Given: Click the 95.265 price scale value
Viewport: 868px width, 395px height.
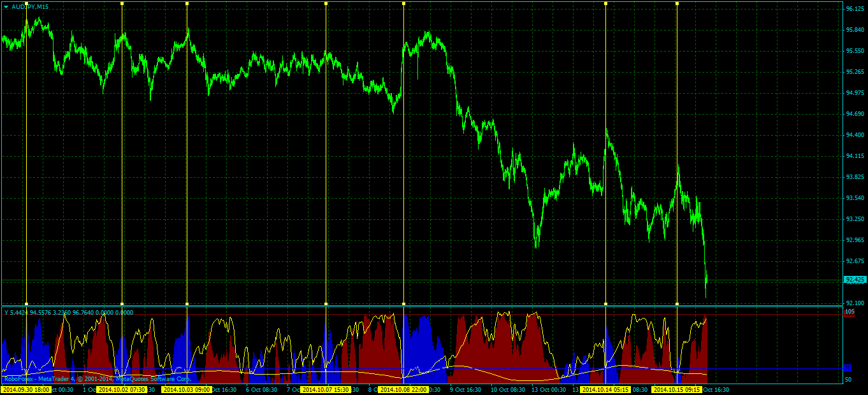Looking at the screenshot, I should (x=855, y=72).
